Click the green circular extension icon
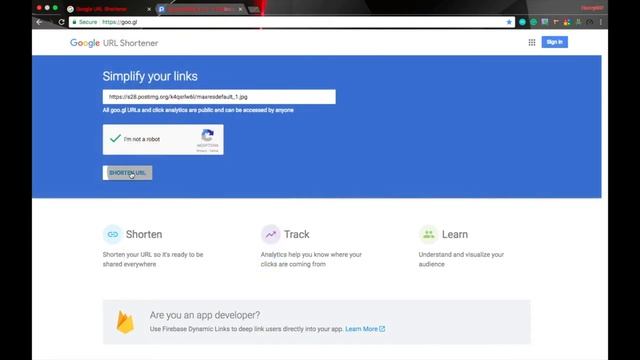640x360 pixels. (x=533, y=22)
